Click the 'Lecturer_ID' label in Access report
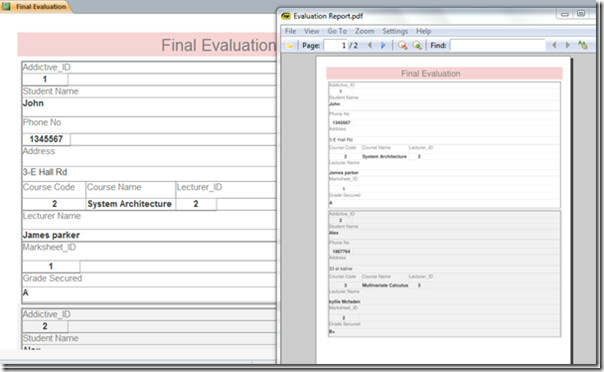Image resolution: width=604 pixels, height=372 pixels. click(200, 187)
